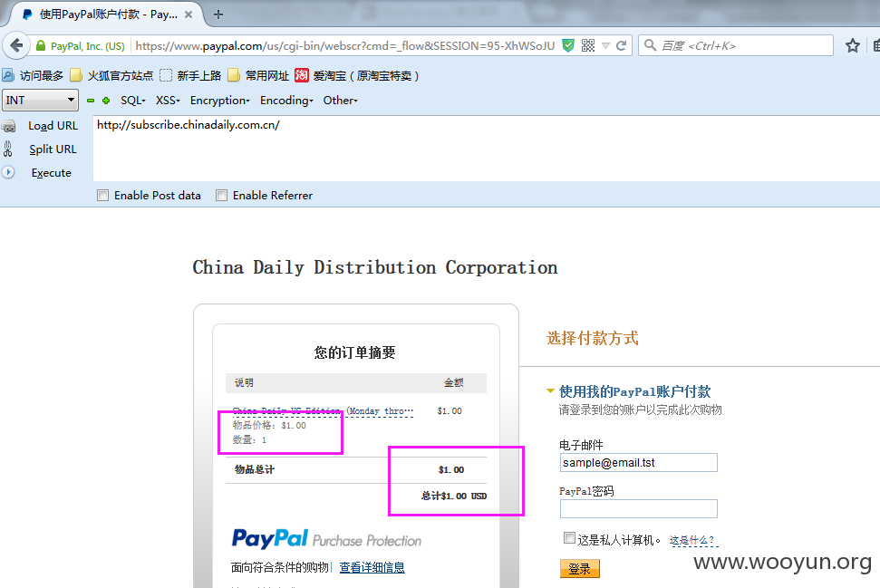
Task: Click the 总计$1.00 USD total text
Action: [x=454, y=496]
